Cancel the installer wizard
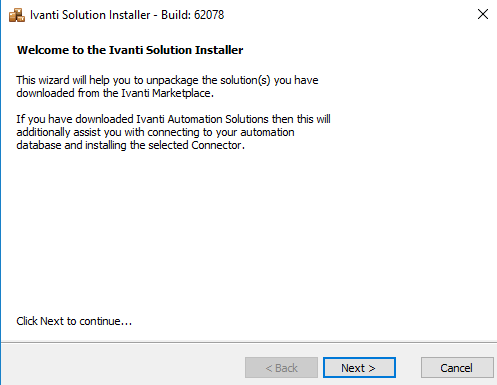The image size is (497, 385). [x=457, y=368]
